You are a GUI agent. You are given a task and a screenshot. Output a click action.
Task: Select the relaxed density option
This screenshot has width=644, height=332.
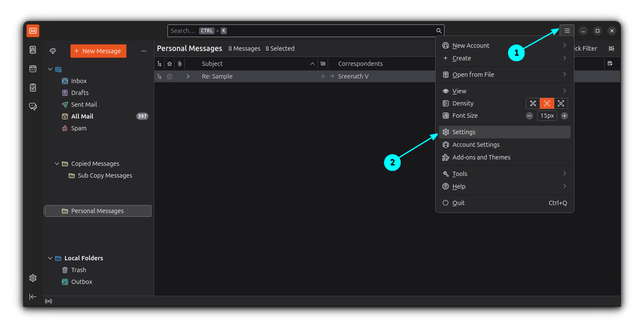click(x=560, y=103)
